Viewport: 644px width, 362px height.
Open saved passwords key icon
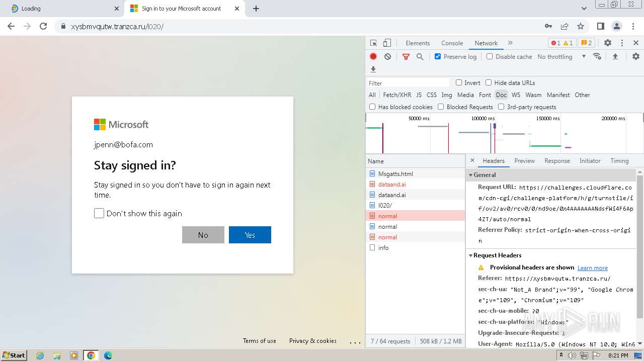tap(548, 26)
